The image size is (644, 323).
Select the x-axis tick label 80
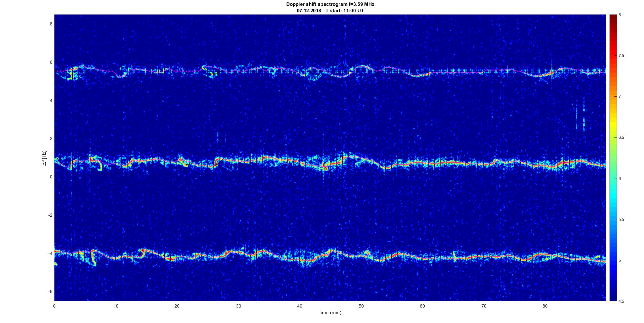[x=545, y=306]
